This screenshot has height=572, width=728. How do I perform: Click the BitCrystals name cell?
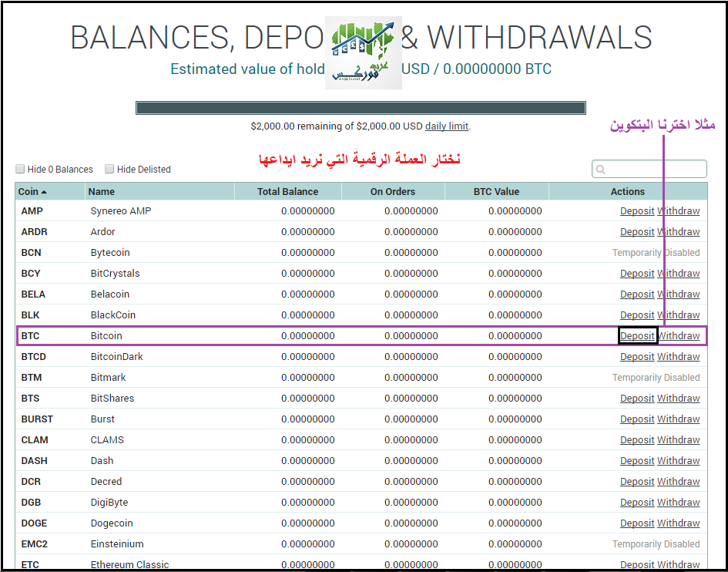coord(115,273)
